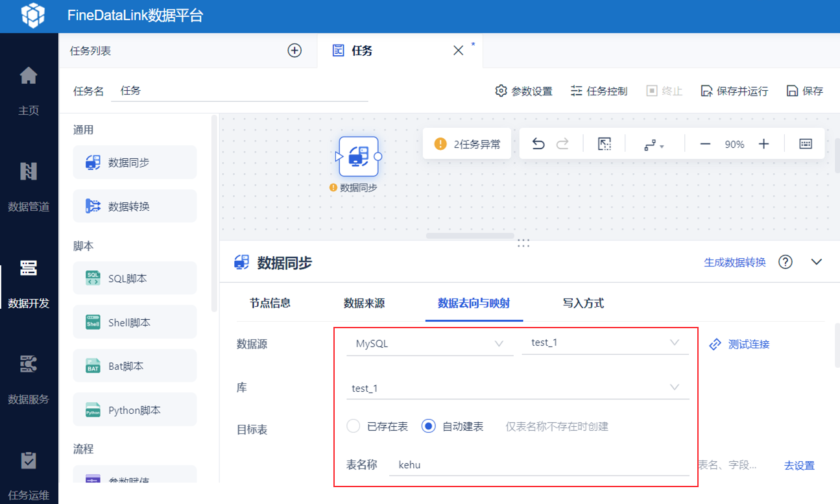Click the node's output connector circle

pos(378,156)
